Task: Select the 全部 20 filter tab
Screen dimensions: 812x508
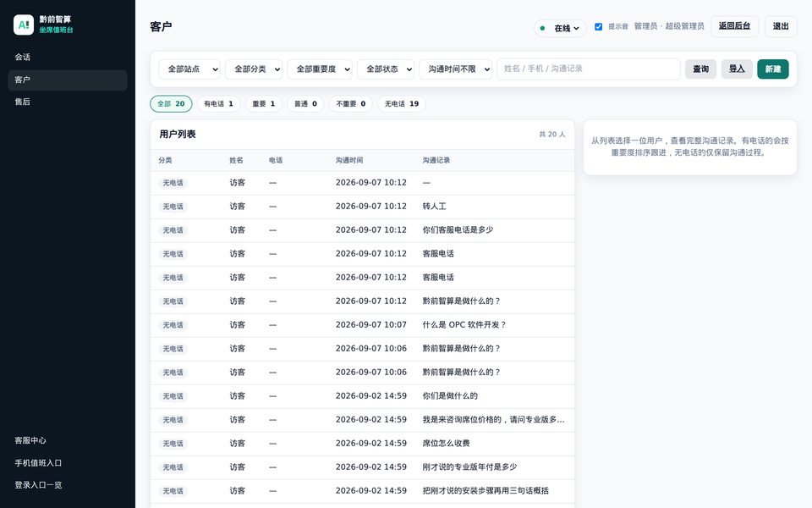Action: pos(171,103)
